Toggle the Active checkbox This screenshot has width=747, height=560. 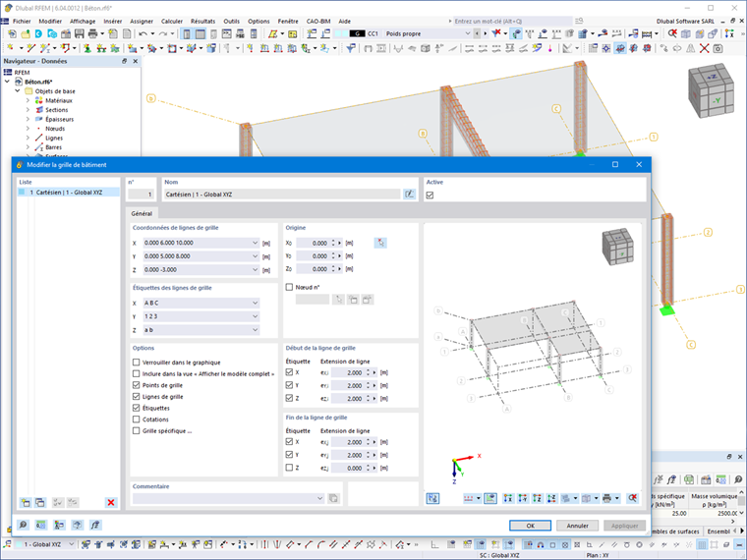point(430,196)
